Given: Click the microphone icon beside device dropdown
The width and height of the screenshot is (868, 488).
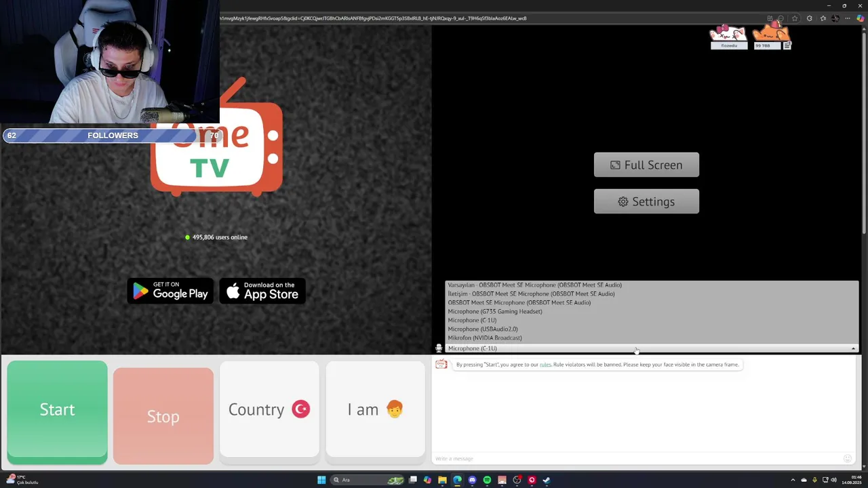Looking at the screenshot, I should coord(439,348).
